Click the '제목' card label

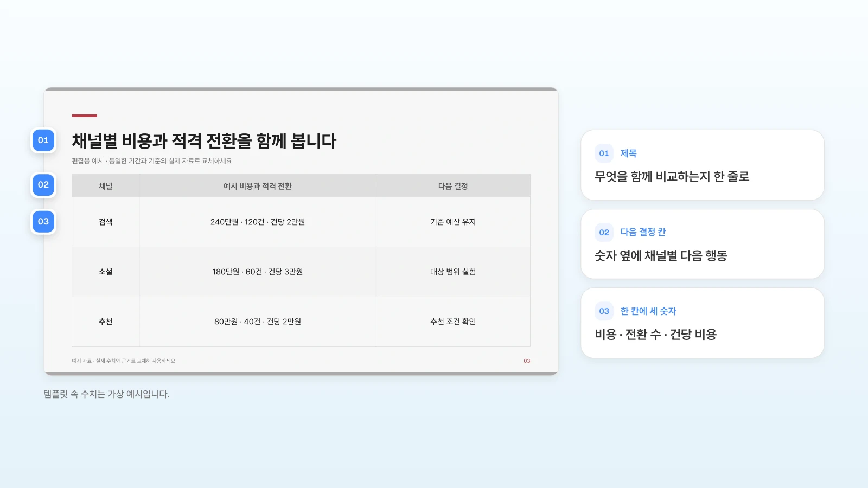[x=628, y=153]
